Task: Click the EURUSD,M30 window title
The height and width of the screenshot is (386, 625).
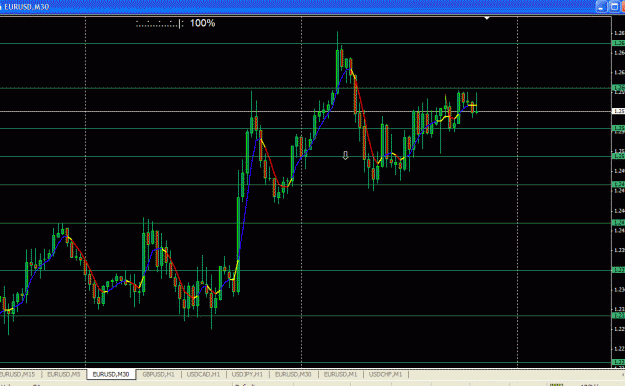Action: click(26, 7)
